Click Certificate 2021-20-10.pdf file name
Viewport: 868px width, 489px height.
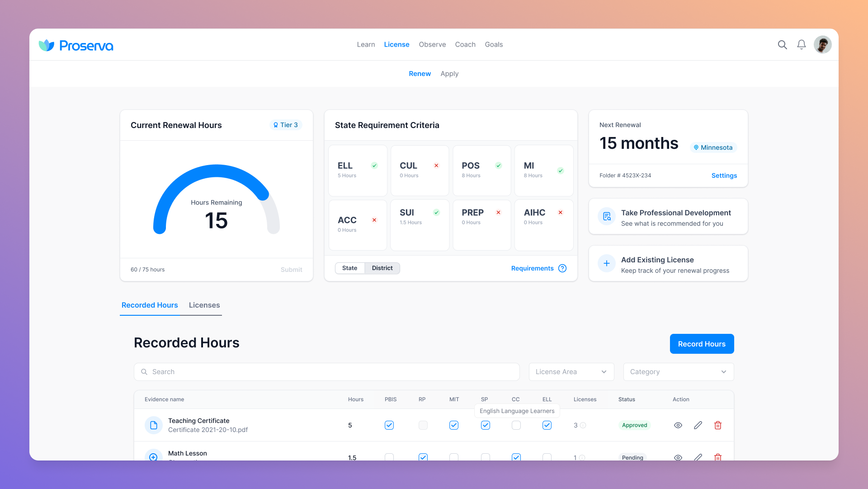[x=208, y=430]
